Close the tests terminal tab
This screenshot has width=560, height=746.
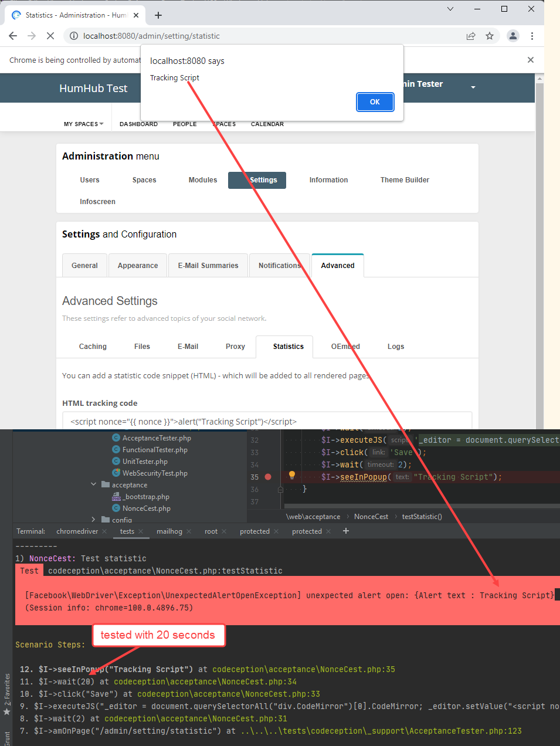coord(141,531)
